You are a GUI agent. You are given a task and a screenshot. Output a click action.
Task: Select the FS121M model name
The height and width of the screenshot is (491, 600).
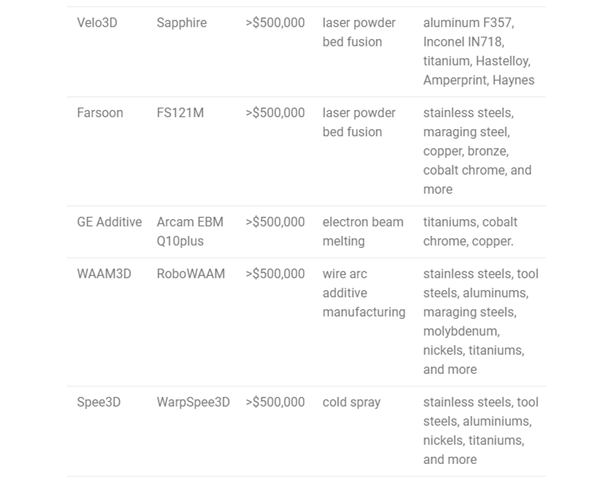[180, 113]
